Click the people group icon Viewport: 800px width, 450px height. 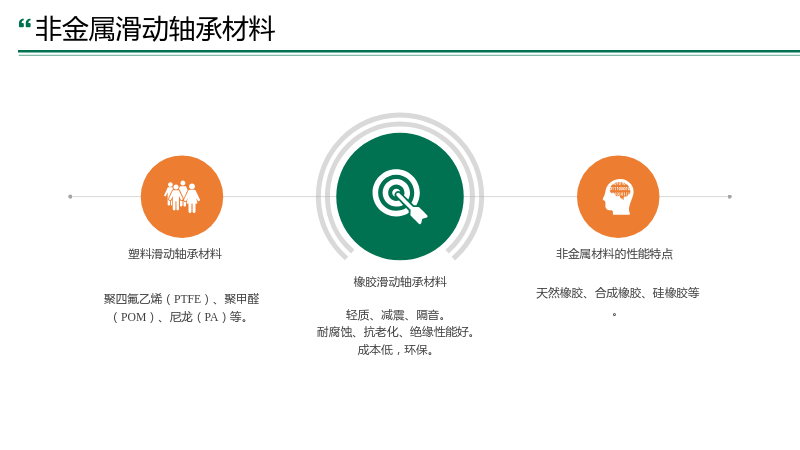tap(182, 196)
